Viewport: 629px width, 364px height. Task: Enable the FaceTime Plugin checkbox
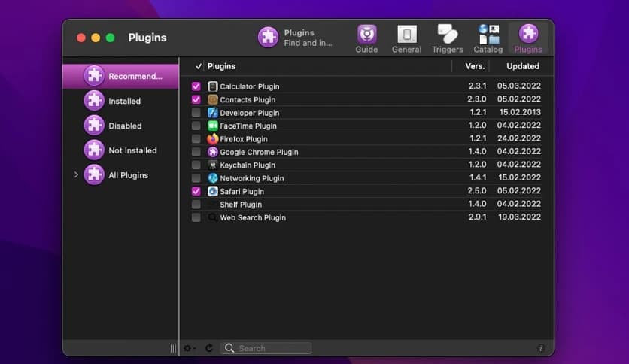coord(196,126)
